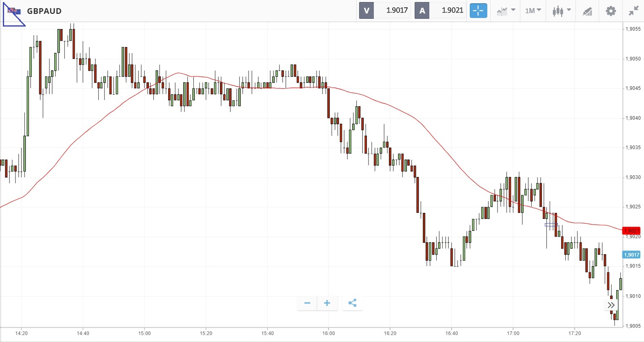Jump to latest candle with double-arrow button
Screen dimensions: 644x342
click(611, 305)
